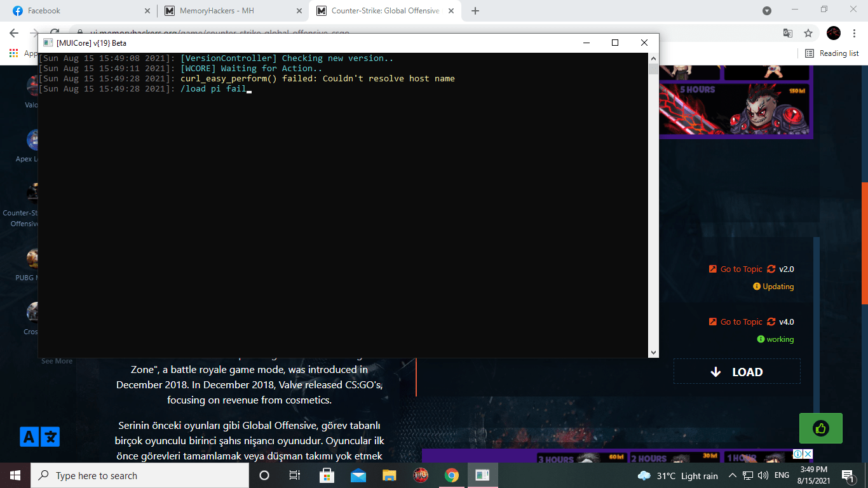Click the 'Updating' status text

pos(778,287)
